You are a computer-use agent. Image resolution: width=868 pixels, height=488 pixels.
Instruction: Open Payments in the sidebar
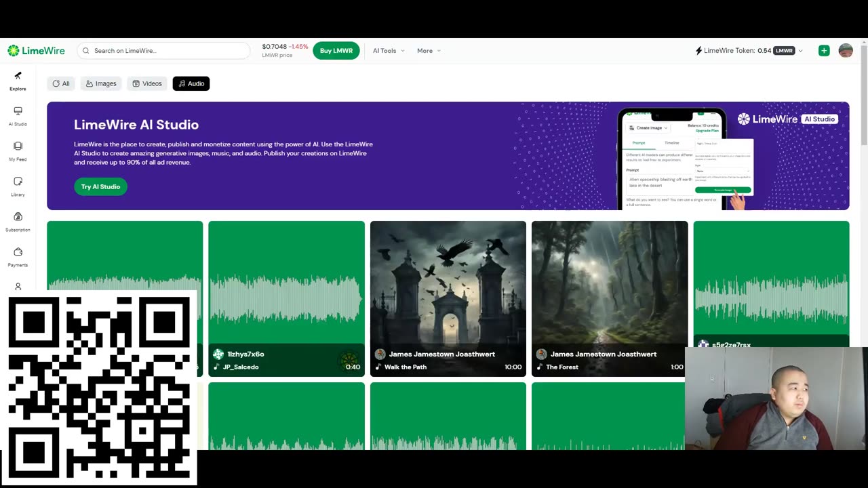click(18, 257)
